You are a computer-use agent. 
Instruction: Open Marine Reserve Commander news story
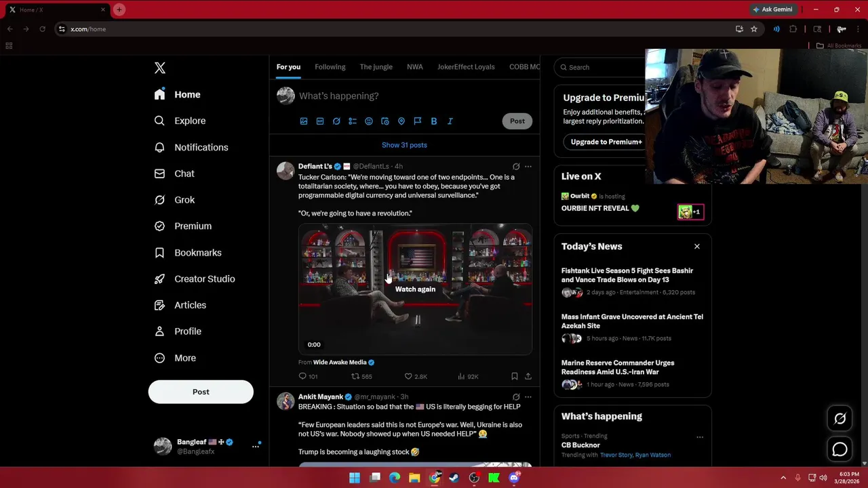(632, 373)
